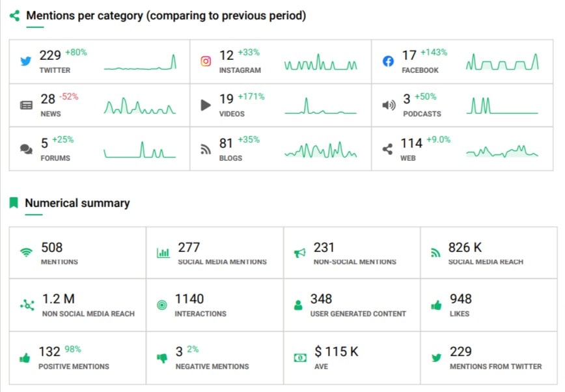The image size is (565, 392).
Task: Click the negative mentions thumbs-down icon
Action: pos(163,357)
